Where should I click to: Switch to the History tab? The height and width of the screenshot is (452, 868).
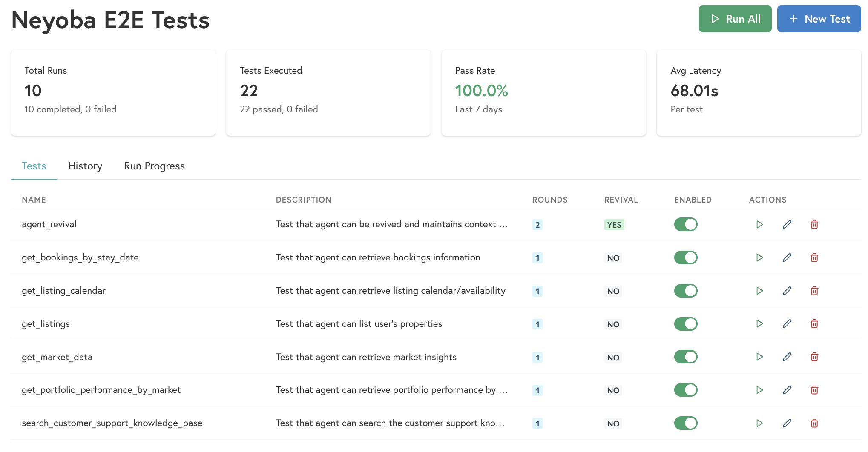pos(85,166)
